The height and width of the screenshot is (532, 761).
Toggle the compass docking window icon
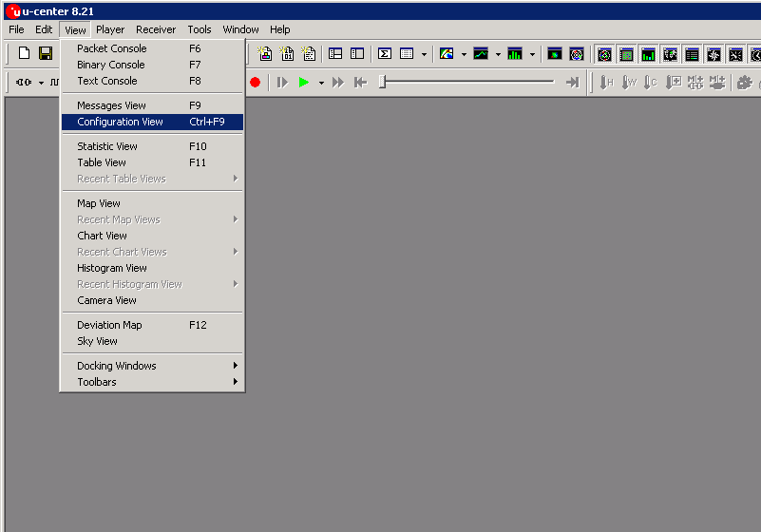pyautogui.click(x=713, y=55)
